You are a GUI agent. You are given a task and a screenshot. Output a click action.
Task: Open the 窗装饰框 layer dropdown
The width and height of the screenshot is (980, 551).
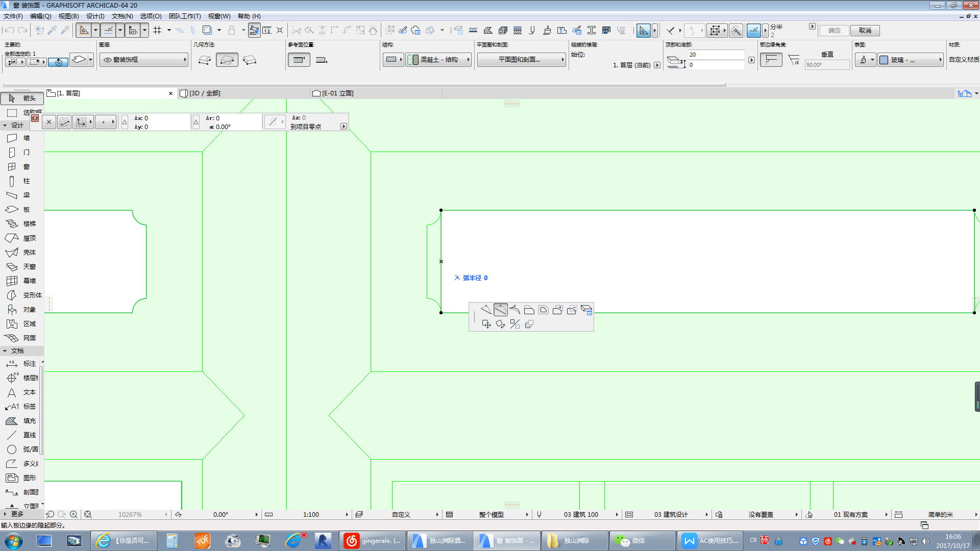pos(144,60)
